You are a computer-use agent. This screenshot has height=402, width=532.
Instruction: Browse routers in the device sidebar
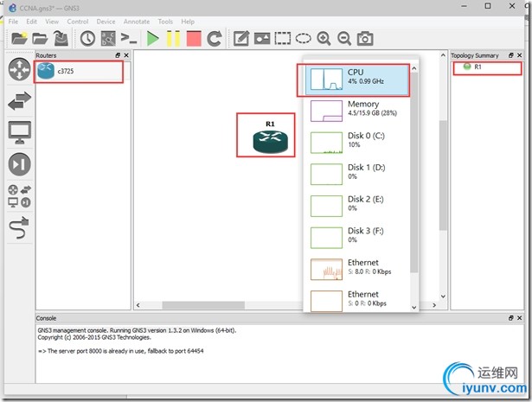click(19, 69)
